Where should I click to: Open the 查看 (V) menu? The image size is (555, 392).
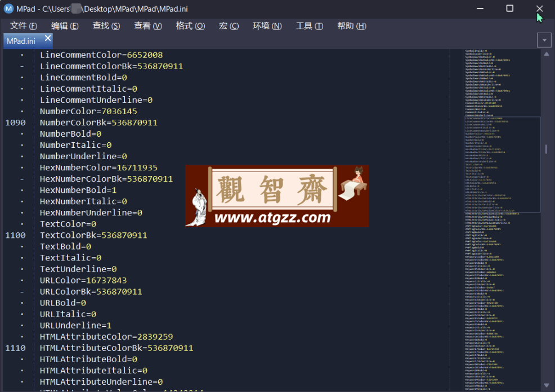pyautogui.click(x=148, y=26)
